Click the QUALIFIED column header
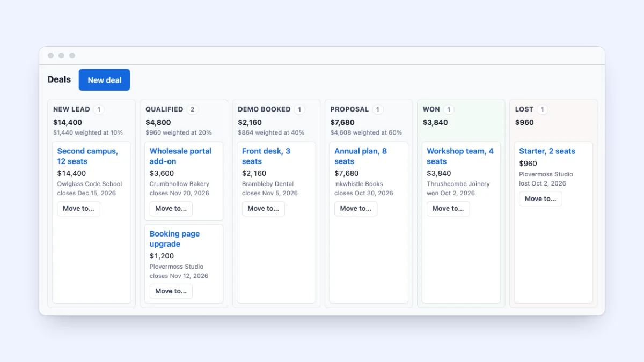644x362 pixels. 164,109
